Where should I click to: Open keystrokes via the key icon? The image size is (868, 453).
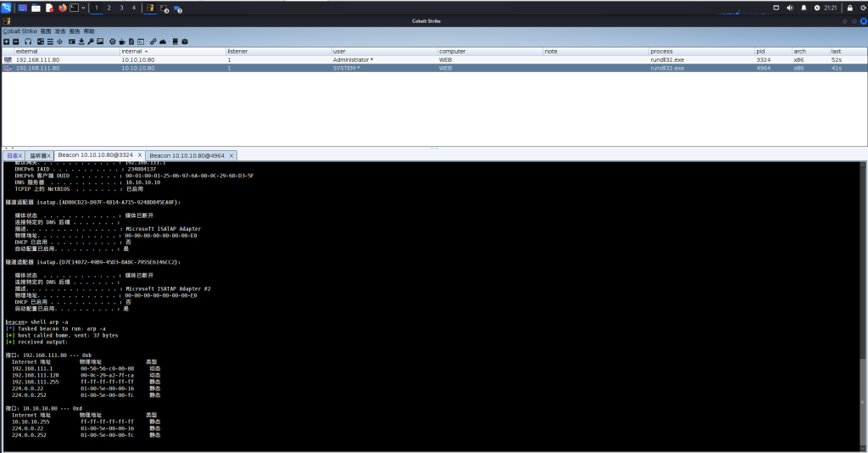tap(91, 42)
